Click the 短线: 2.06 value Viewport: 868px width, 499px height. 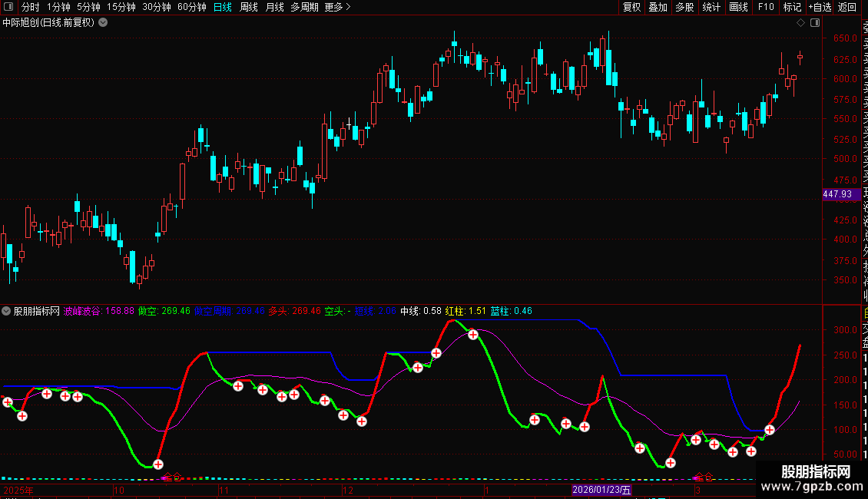(376, 311)
